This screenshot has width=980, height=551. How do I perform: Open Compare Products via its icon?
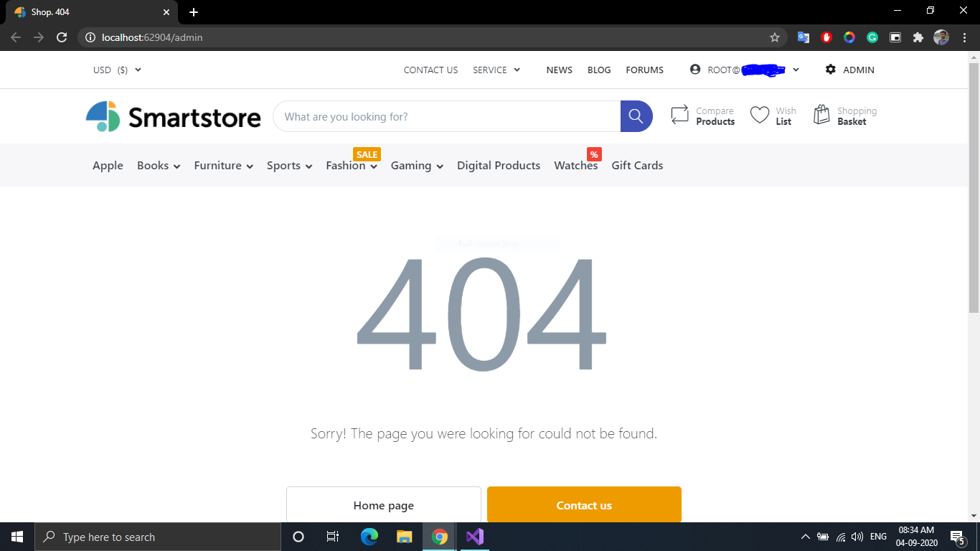point(680,114)
